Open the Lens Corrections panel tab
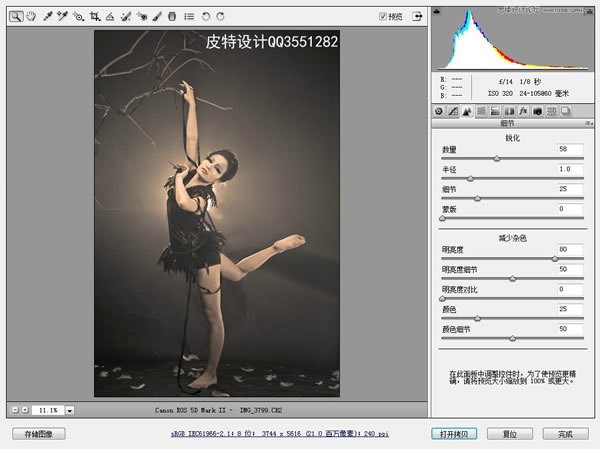Image resolution: width=600 pixels, height=449 pixels. 509,111
